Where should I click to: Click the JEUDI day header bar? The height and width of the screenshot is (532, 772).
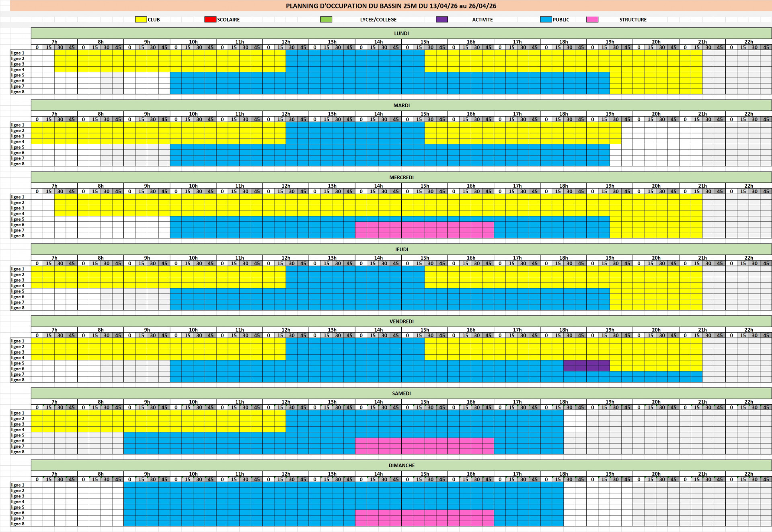pyautogui.click(x=401, y=249)
